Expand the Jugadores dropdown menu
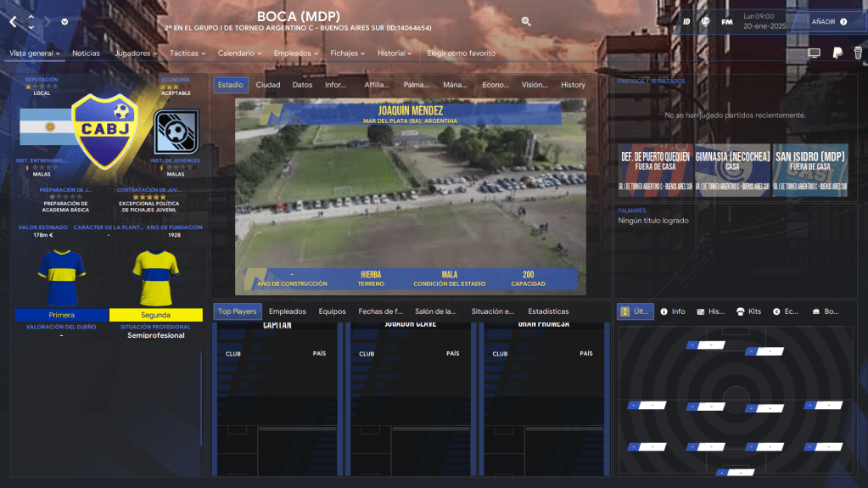This screenshot has width=868, height=488. tap(136, 53)
